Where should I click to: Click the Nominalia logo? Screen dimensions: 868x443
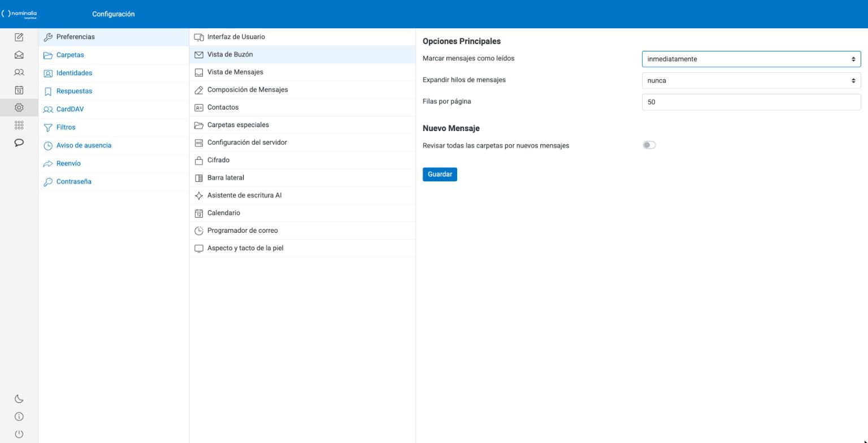coord(20,14)
